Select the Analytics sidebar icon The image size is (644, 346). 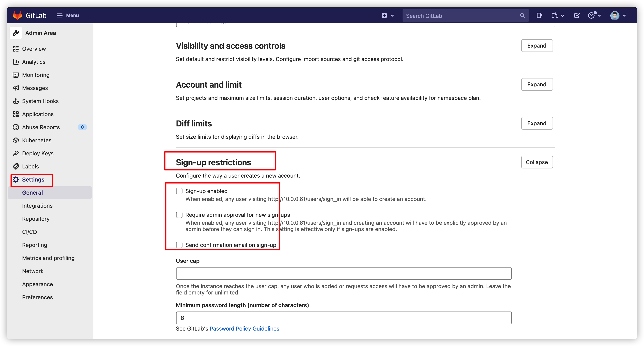(16, 62)
